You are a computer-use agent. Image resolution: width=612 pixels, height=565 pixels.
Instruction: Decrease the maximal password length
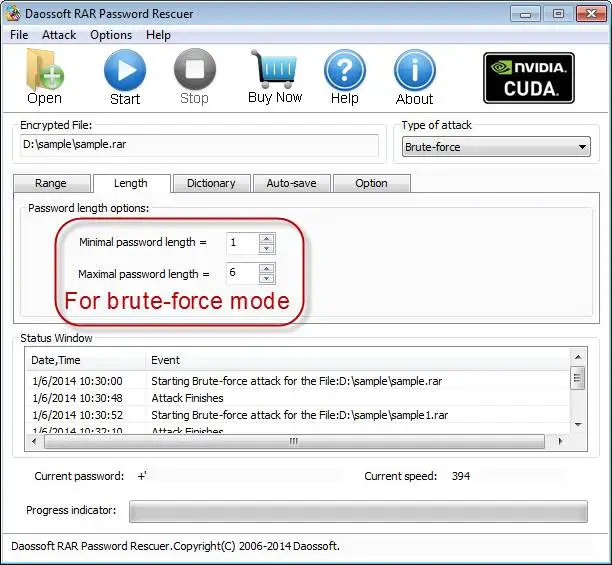pyautogui.click(x=267, y=279)
